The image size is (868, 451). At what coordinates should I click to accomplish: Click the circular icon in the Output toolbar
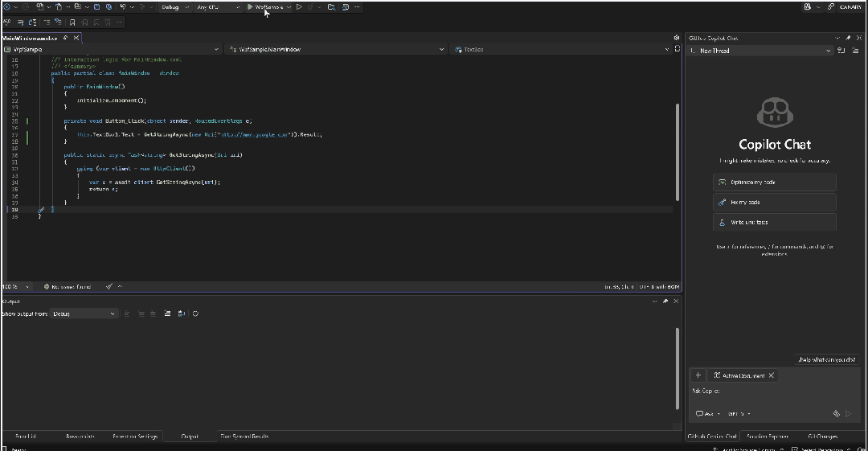[x=195, y=314]
